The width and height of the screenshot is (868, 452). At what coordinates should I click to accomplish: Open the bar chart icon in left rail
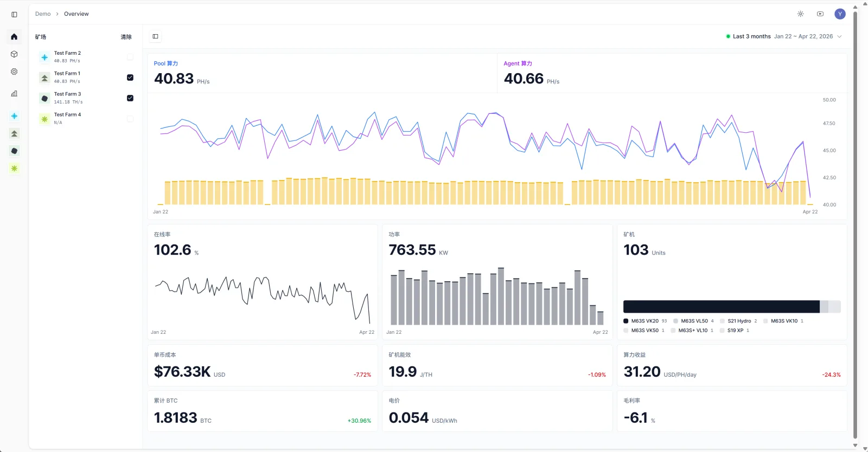[14, 93]
